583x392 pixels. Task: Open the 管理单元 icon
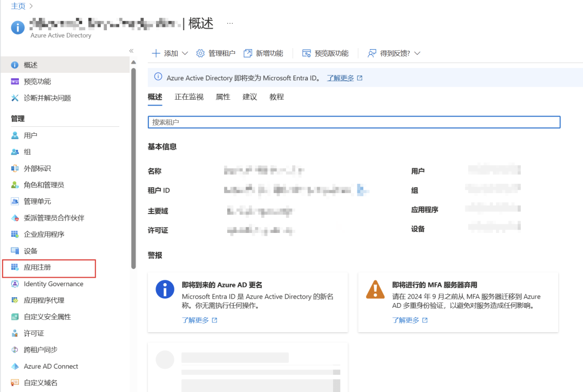click(15, 201)
